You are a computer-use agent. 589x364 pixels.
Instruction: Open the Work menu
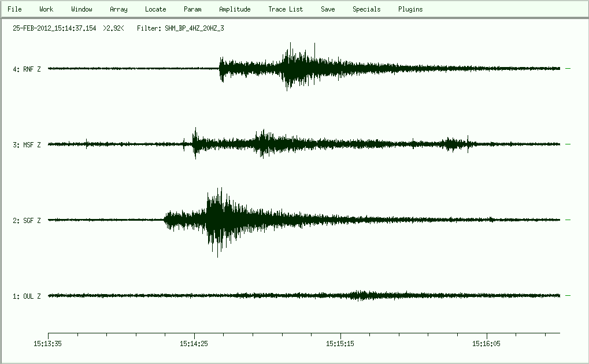(46, 9)
